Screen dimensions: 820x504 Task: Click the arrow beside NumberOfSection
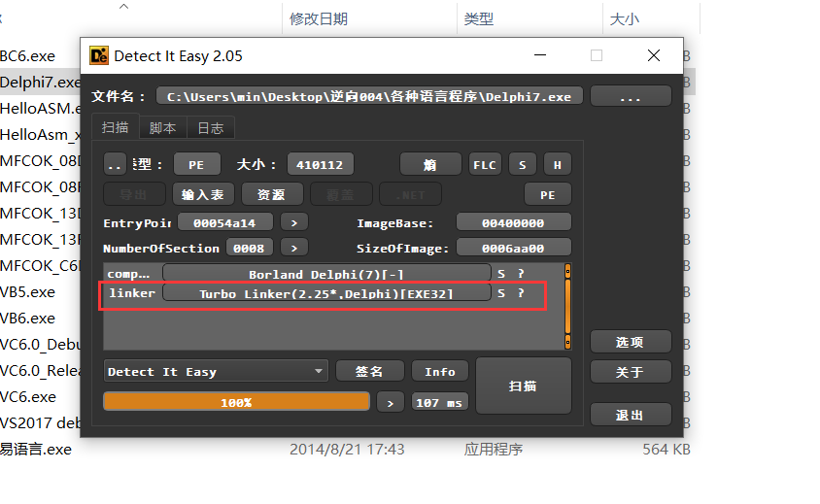[x=294, y=248]
